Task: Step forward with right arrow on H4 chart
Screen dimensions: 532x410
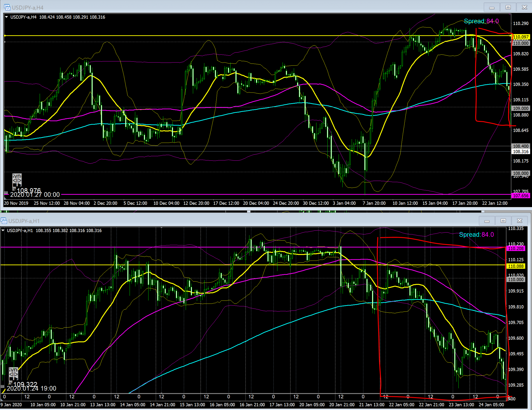Action: [19, 181]
